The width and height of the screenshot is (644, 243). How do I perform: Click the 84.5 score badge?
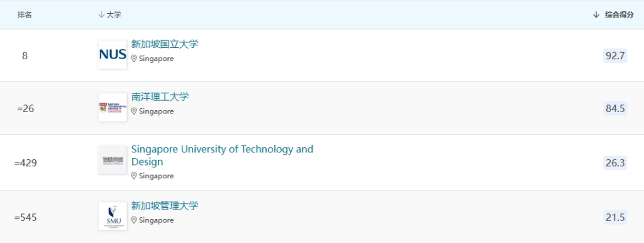615,108
